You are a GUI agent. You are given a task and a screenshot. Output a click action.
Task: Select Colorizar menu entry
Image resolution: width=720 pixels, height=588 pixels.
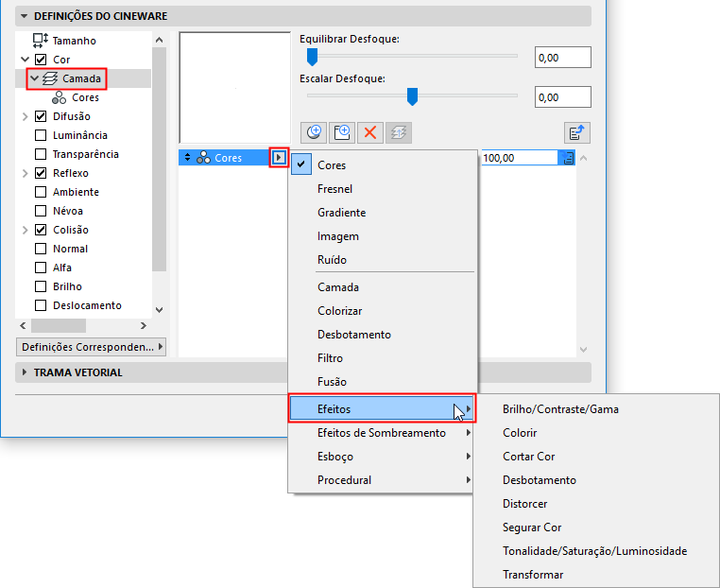tap(383, 311)
